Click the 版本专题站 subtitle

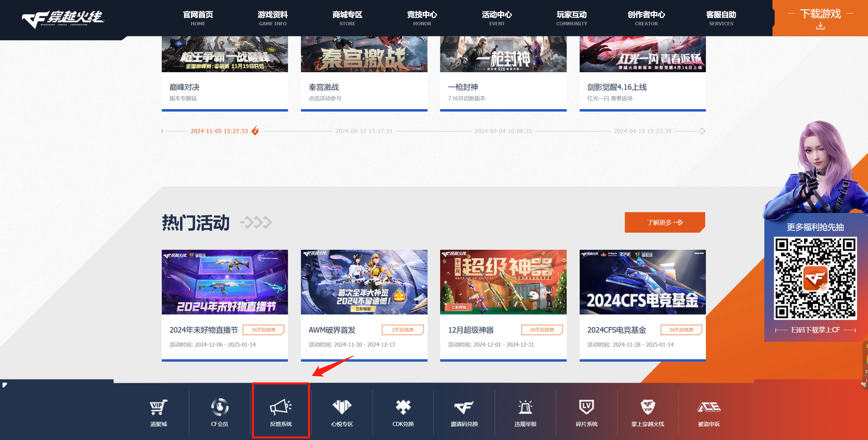point(183,99)
